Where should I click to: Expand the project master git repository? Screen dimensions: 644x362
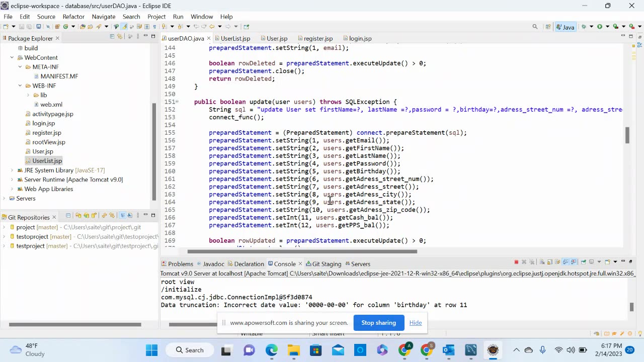tap(5, 227)
